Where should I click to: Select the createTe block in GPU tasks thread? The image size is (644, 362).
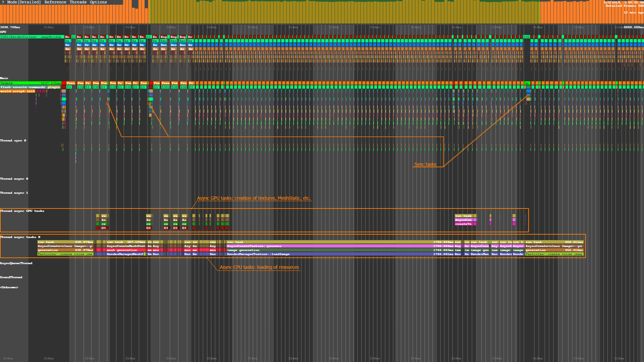pos(464,224)
